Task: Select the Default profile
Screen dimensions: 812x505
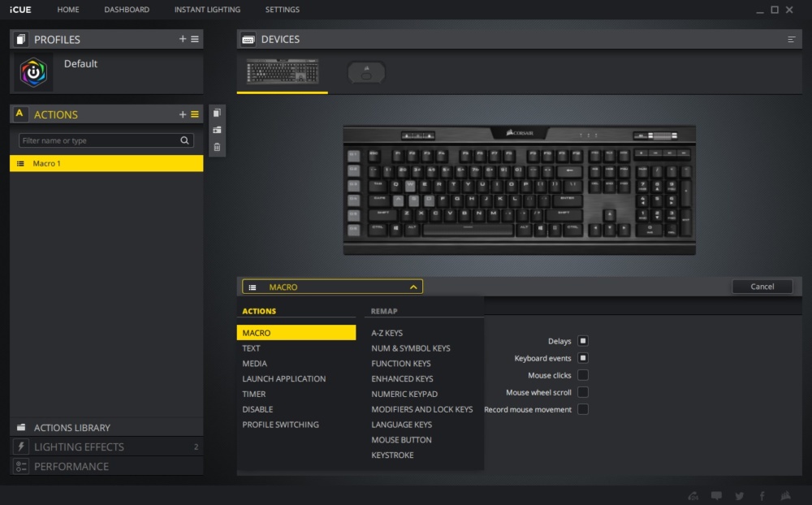Action: click(x=106, y=72)
